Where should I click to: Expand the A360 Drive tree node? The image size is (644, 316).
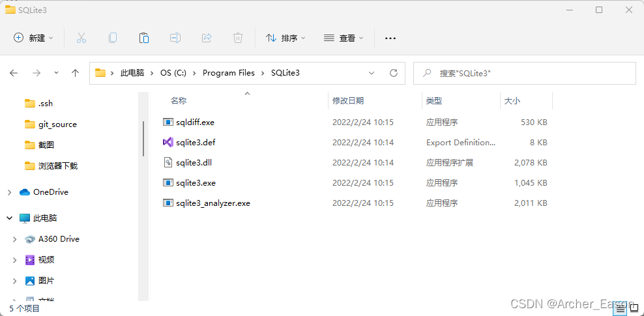tap(15, 239)
